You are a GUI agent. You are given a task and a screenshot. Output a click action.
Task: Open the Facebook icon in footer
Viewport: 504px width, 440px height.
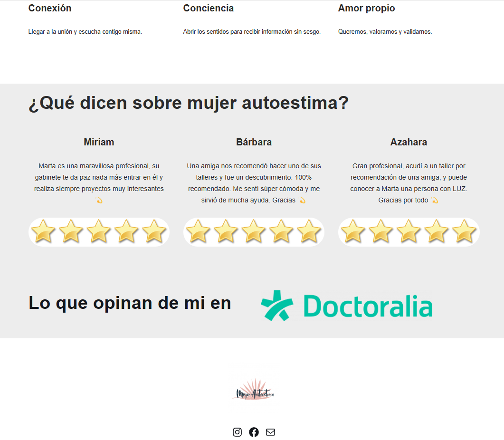(254, 432)
